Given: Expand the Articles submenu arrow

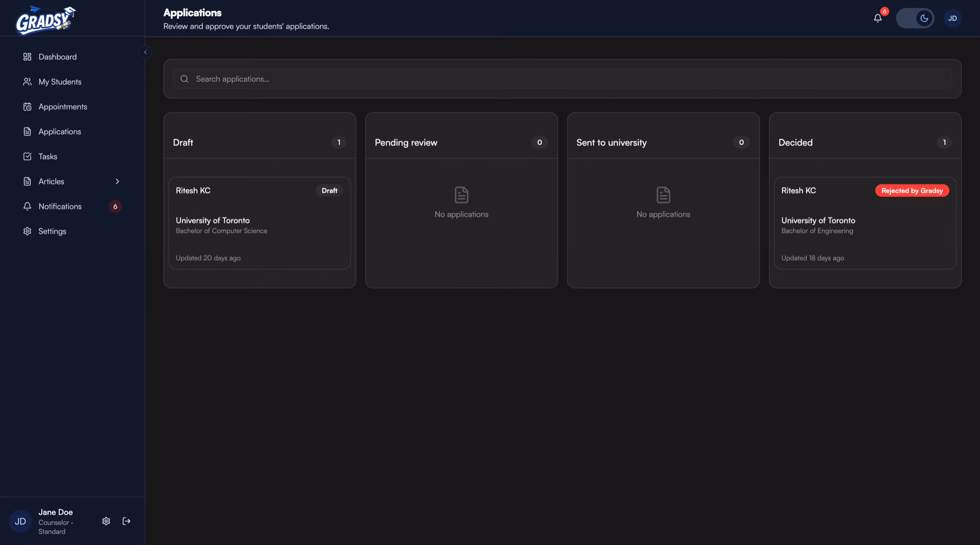Looking at the screenshot, I should 117,182.
